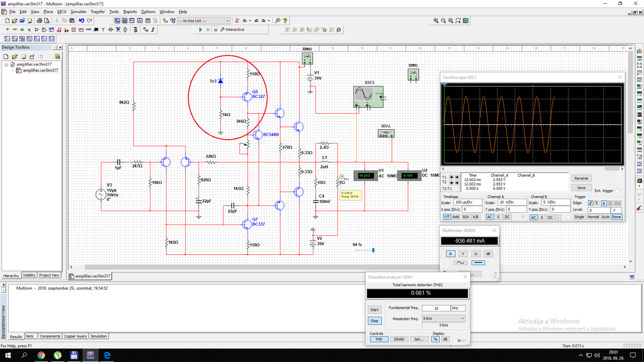Open simulation settings gear icon
Viewport: 644px width, 362px height.
tap(340, 30)
